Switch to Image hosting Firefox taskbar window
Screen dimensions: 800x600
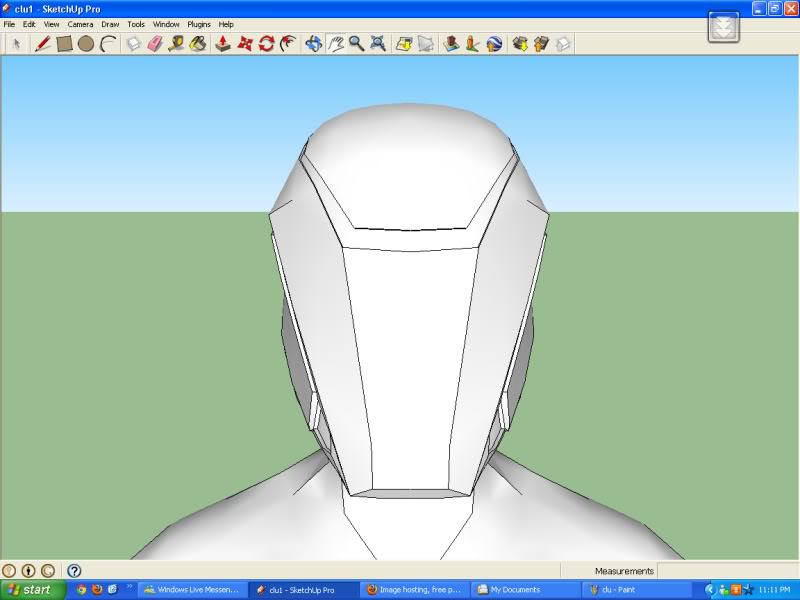tap(414, 590)
